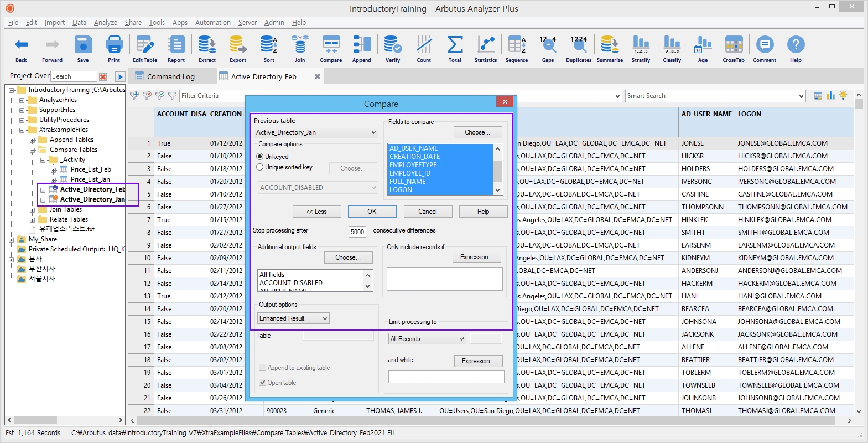The height and width of the screenshot is (443, 868).
Task: Click the << Less button
Action: 316,212
